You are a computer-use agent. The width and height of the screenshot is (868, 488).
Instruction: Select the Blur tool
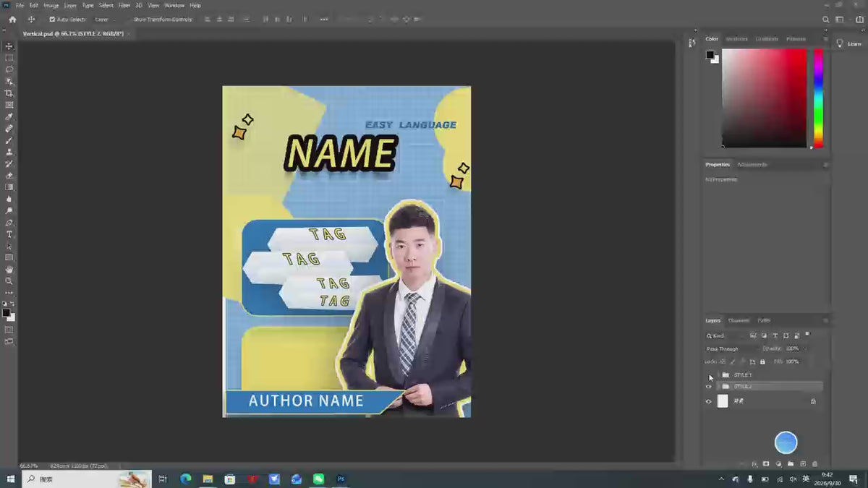pos(9,199)
